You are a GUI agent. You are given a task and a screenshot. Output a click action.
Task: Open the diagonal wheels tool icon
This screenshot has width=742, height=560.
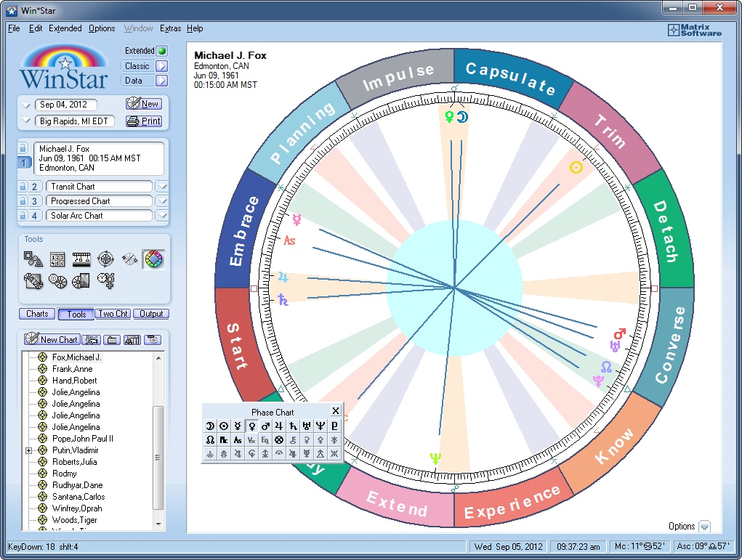33,281
